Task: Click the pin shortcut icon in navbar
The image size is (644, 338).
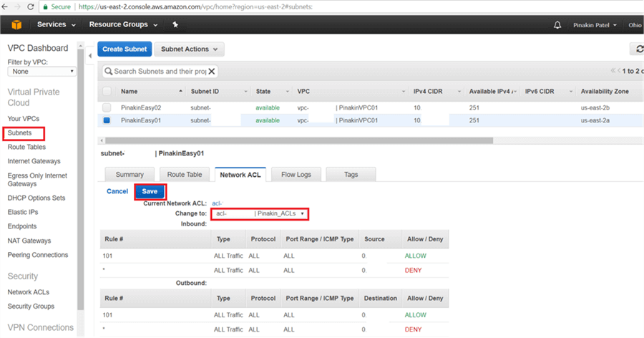Action: [175, 24]
